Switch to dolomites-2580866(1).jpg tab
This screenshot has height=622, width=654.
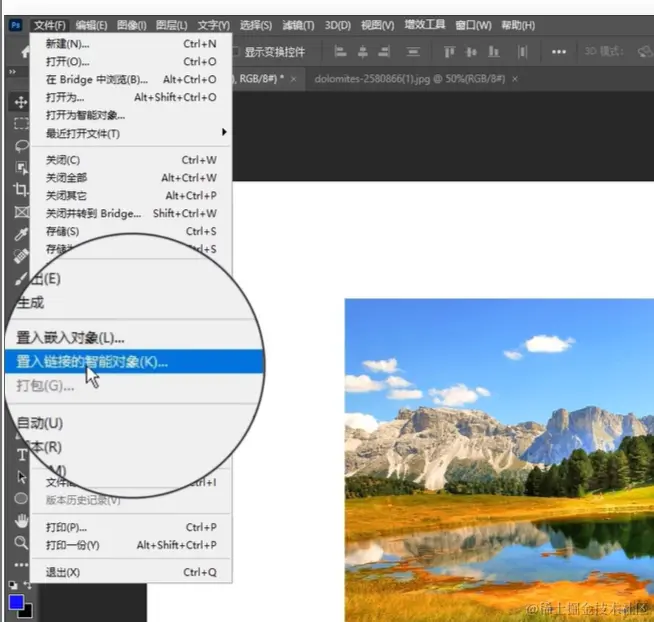tap(410, 79)
